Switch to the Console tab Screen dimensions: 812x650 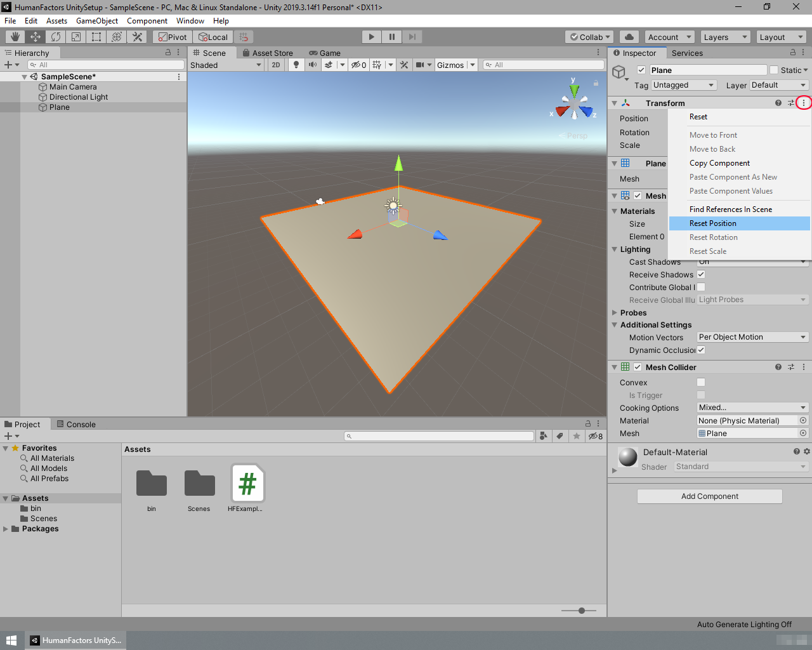[x=75, y=424]
